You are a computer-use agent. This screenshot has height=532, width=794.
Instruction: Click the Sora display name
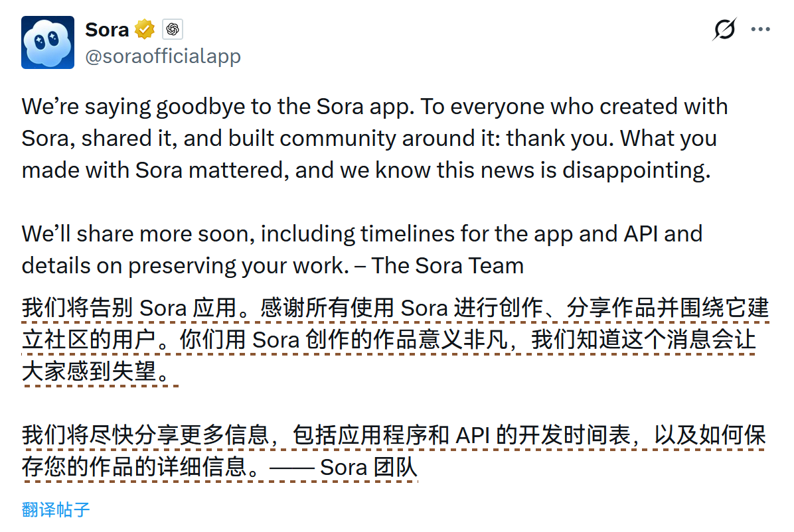pyautogui.click(x=107, y=29)
